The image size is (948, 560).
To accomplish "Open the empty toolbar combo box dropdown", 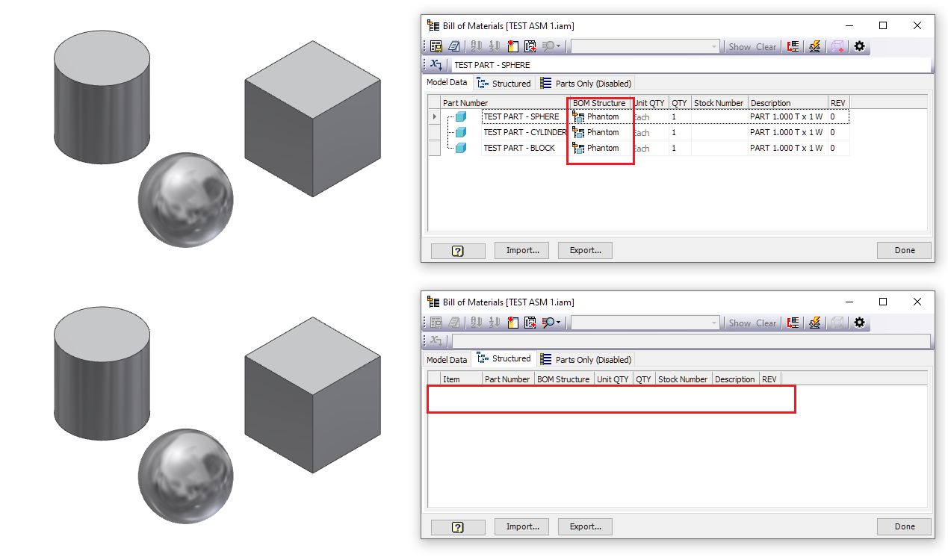I will (714, 46).
